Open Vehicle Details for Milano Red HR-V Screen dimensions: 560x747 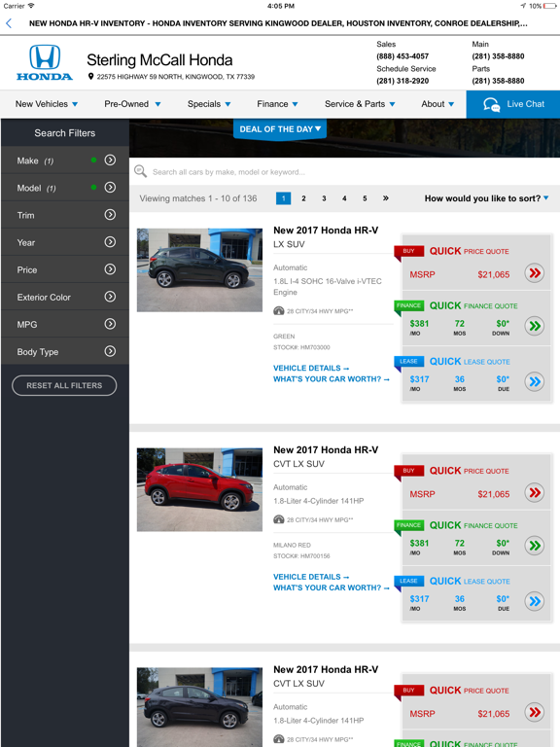(311, 577)
